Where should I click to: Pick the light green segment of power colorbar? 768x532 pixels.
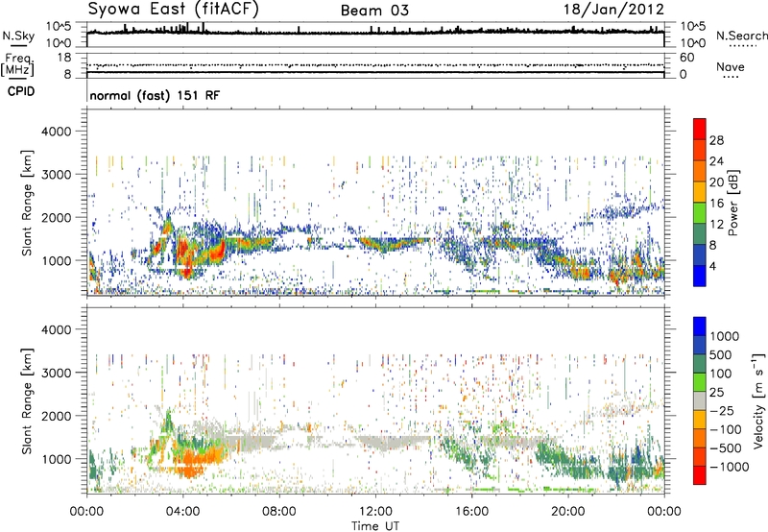pos(700,213)
